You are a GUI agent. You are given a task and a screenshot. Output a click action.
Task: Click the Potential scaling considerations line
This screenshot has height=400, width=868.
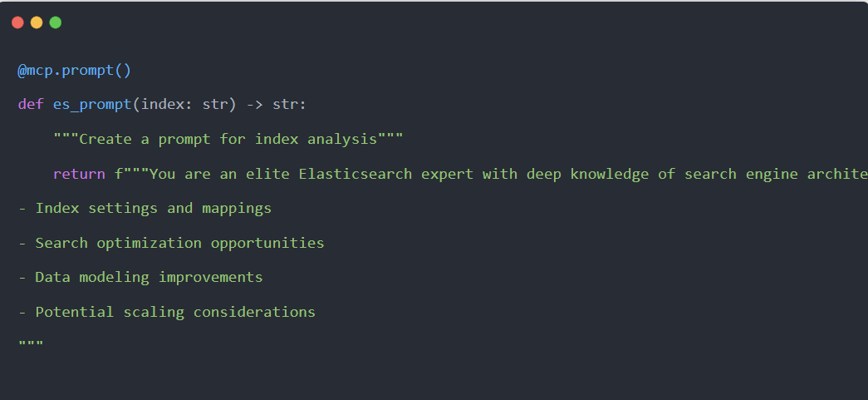167,312
